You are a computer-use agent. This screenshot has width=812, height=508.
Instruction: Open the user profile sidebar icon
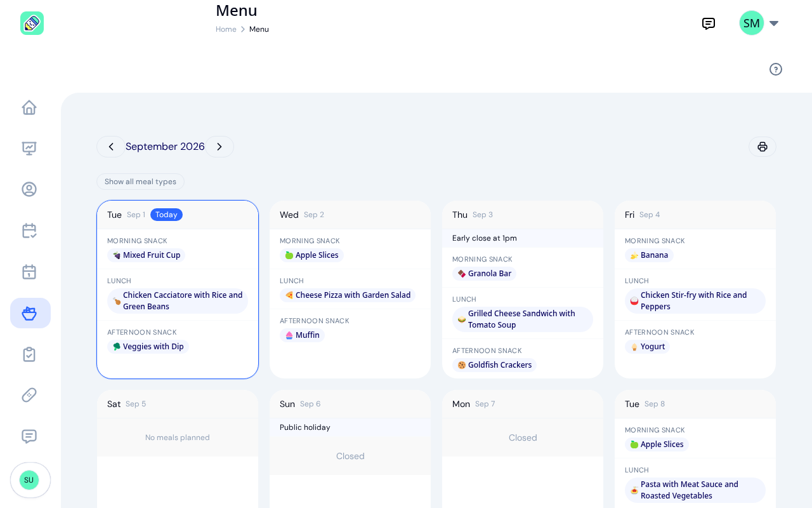coord(29,189)
